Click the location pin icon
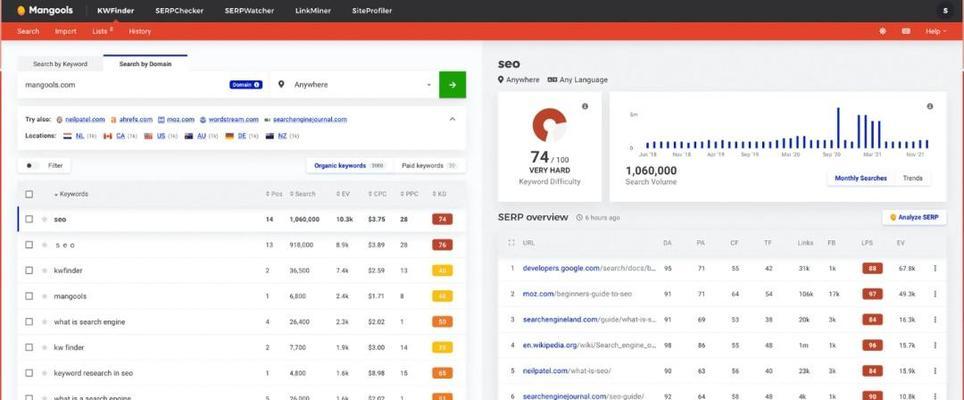The image size is (964, 400). pos(281,85)
